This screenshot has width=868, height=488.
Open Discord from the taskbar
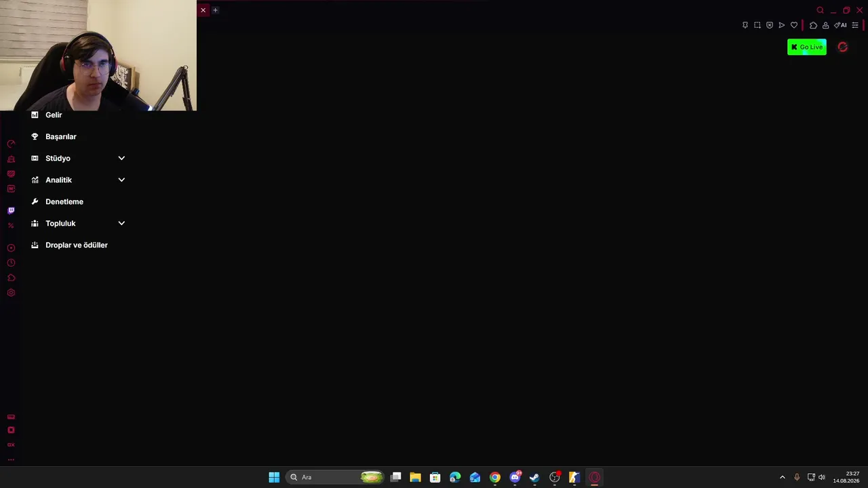pyautogui.click(x=515, y=477)
